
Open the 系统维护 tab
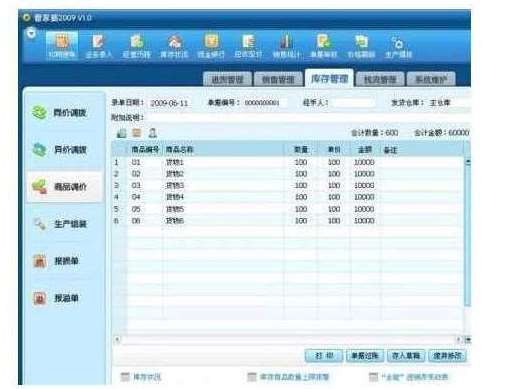[x=431, y=79]
